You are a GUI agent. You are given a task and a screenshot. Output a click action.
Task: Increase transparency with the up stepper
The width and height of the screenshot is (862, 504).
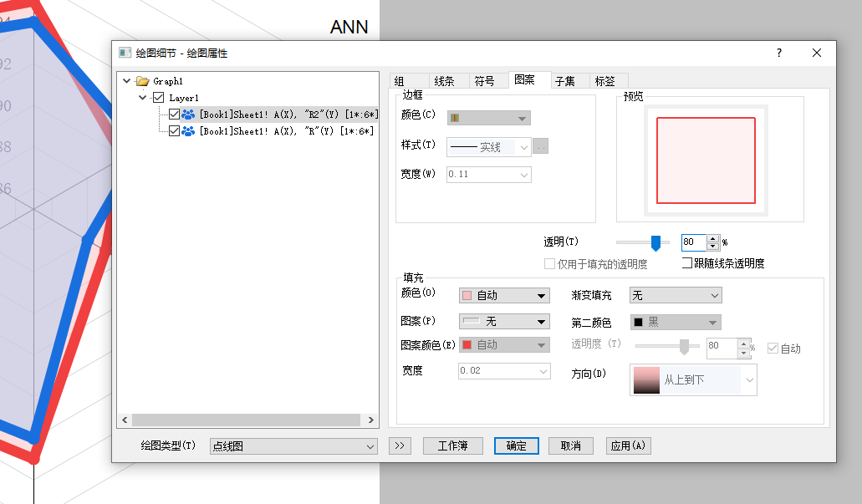[x=713, y=238]
